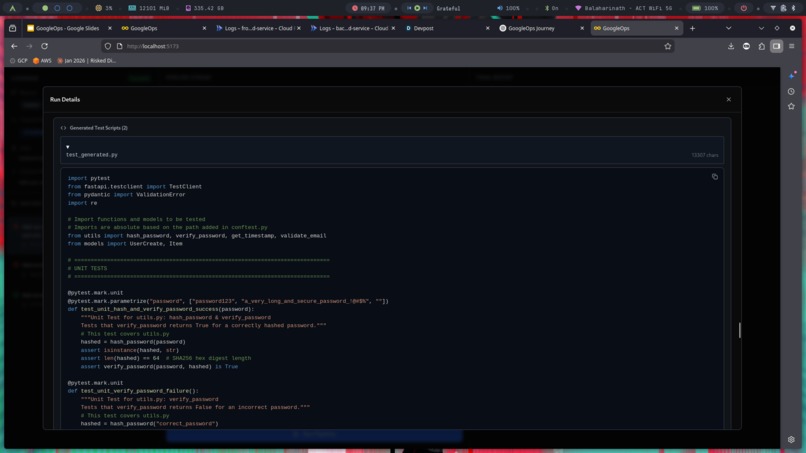This screenshot has height=453, width=806.
Task: Close the GoogleOps Journey tab
Action: [x=582, y=28]
